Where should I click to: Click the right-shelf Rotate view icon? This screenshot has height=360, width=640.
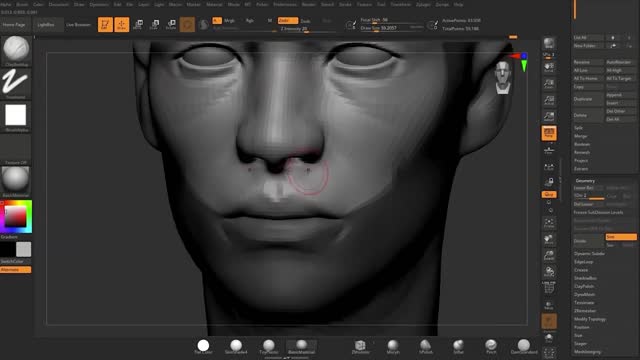click(x=549, y=272)
